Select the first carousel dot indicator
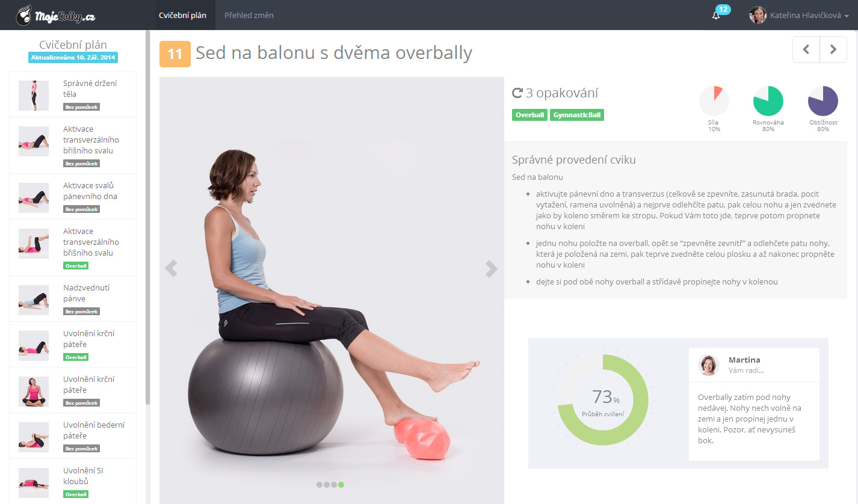 319,484
